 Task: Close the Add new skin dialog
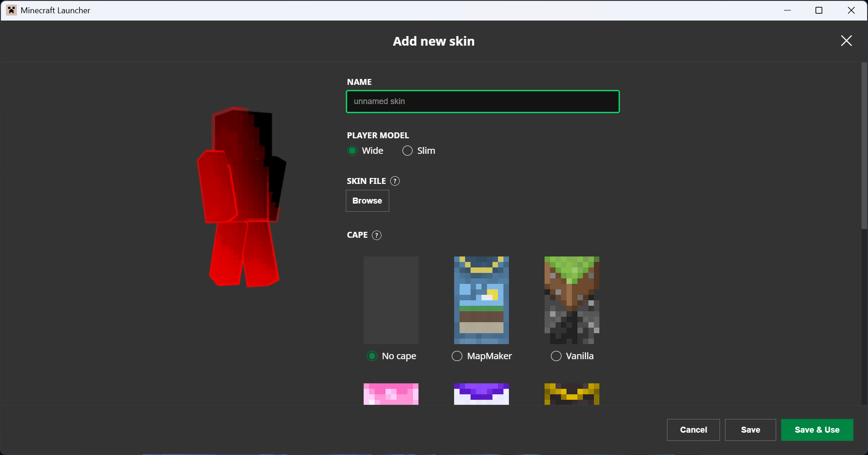pyautogui.click(x=846, y=41)
